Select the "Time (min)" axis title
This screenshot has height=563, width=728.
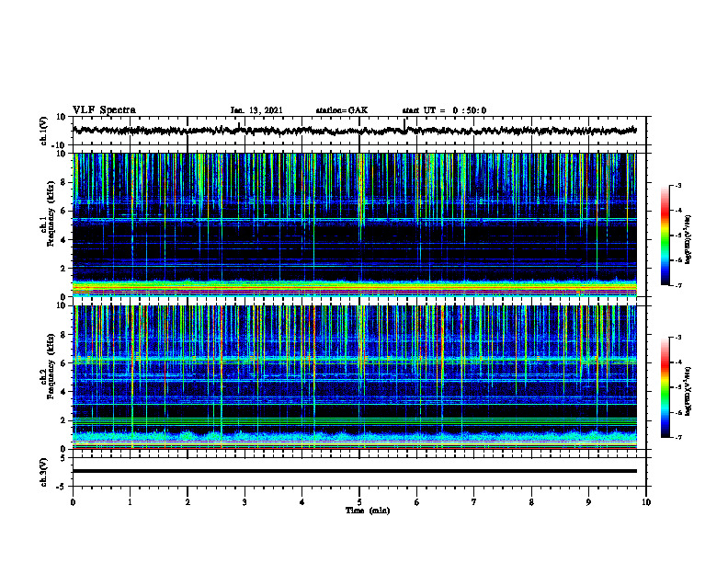click(368, 511)
